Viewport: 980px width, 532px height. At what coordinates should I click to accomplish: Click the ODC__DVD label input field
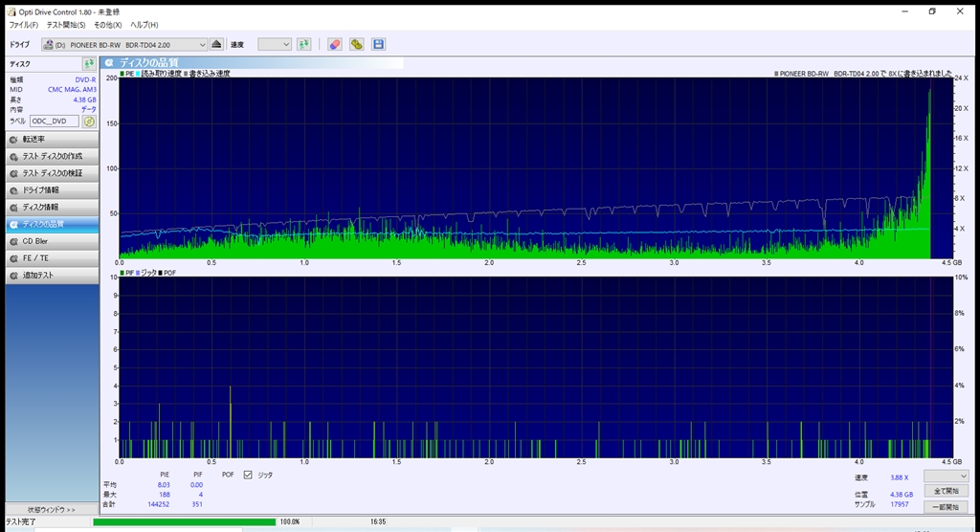click(x=54, y=122)
